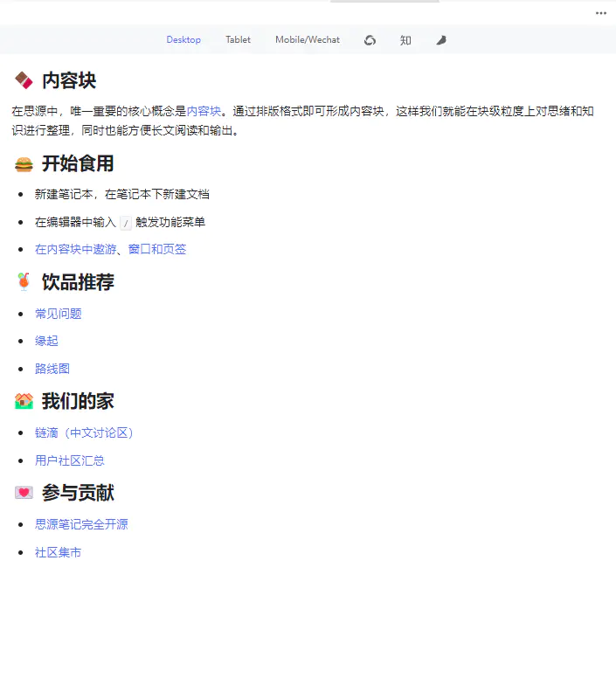The height and width of the screenshot is (678, 616).
Task: Open the 用户社区汇总 link
Action: pos(70,460)
